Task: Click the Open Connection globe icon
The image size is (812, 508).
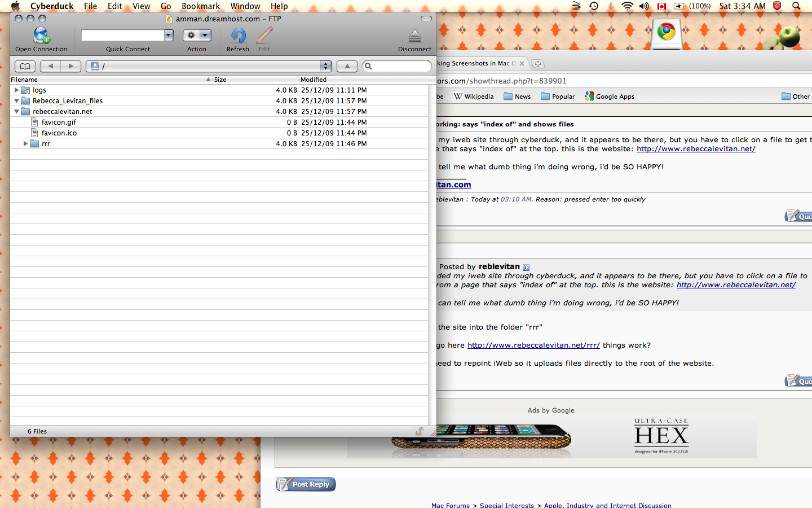Action: click(41, 36)
